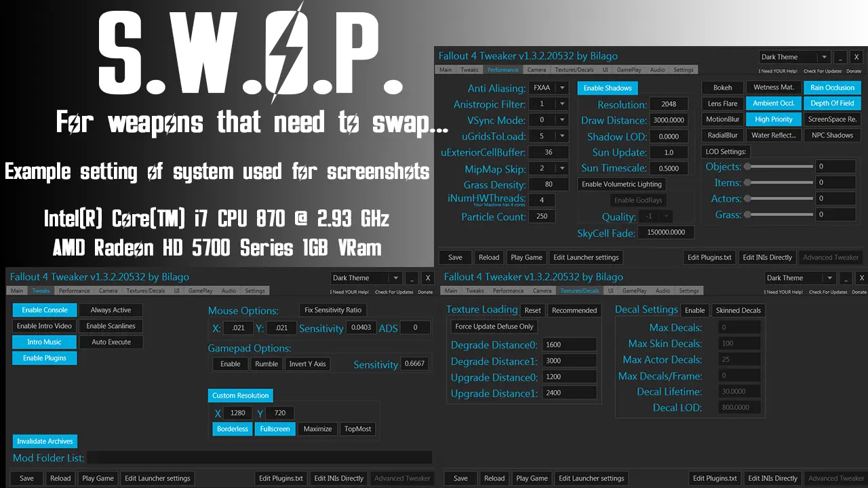Click Edit Plugins.txt in Tweaks window
Viewport: 868px width, 488px height.
(281, 479)
